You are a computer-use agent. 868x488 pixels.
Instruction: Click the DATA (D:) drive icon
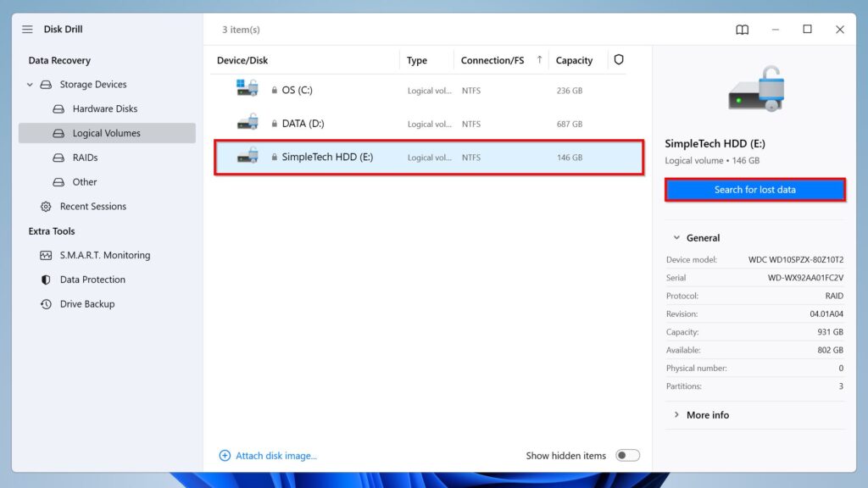click(x=247, y=123)
